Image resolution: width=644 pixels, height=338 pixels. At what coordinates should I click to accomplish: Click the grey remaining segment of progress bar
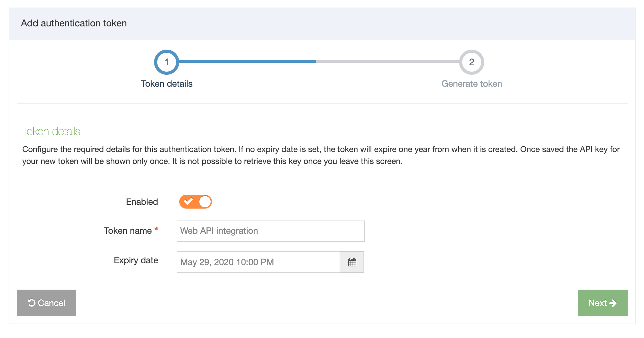(x=387, y=62)
